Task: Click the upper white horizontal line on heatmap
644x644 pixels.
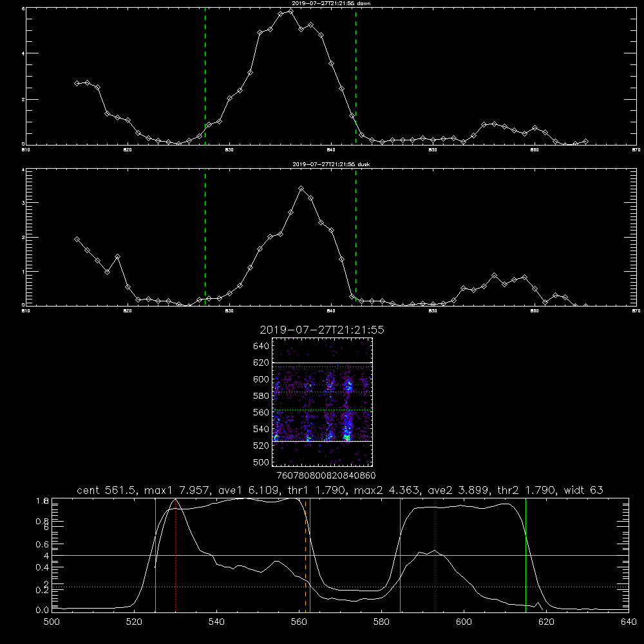Action: point(322,363)
